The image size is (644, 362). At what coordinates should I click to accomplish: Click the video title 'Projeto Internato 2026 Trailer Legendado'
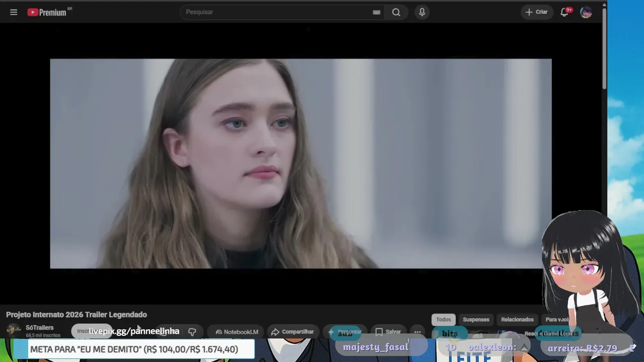click(76, 315)
